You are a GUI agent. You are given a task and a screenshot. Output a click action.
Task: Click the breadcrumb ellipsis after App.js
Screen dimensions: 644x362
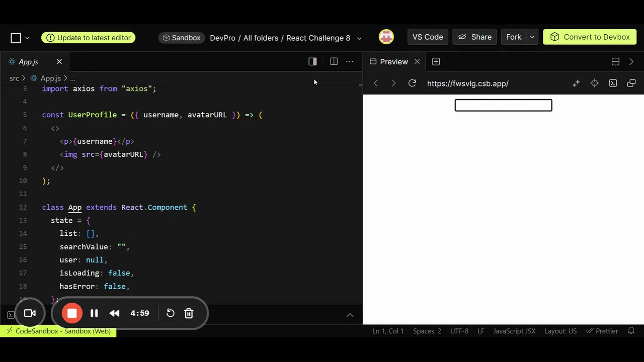click(x=72, y=78)
